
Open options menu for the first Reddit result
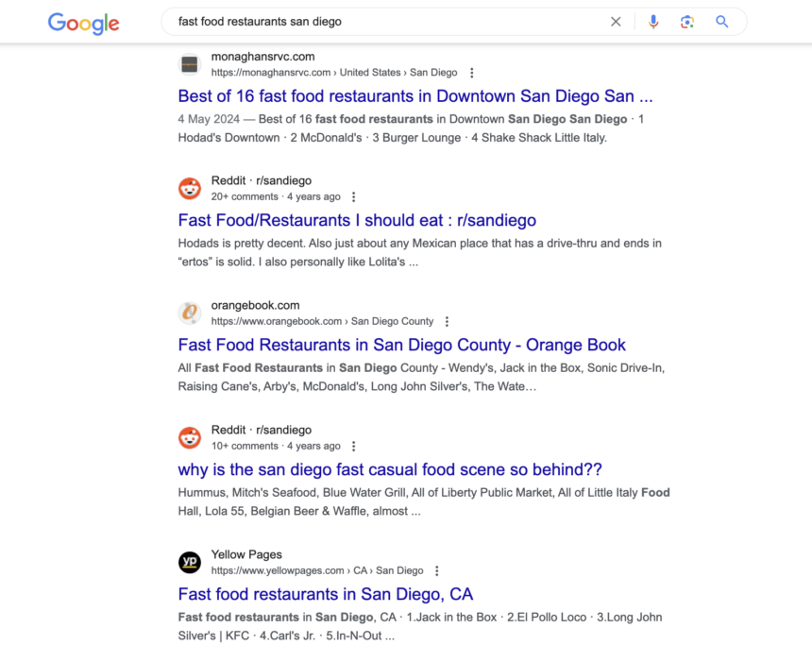point(353,196)
